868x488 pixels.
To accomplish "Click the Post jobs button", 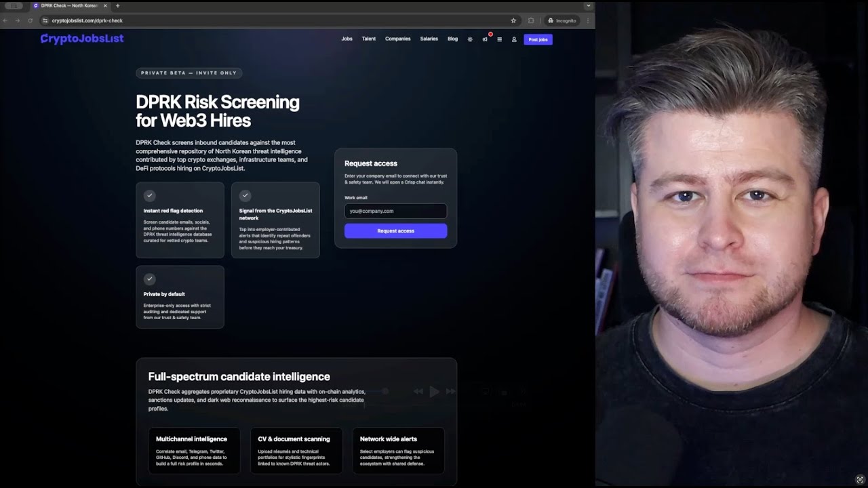I will pos(538,39).
